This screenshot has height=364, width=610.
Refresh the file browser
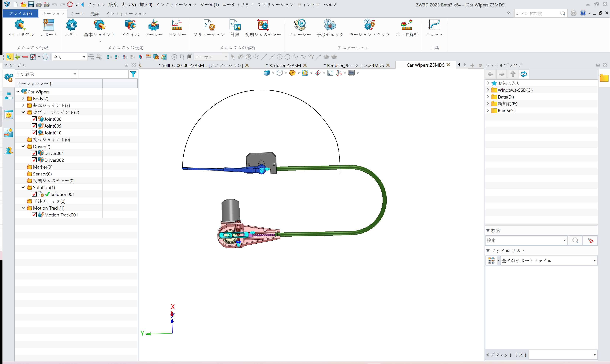[x=523, y=74]
